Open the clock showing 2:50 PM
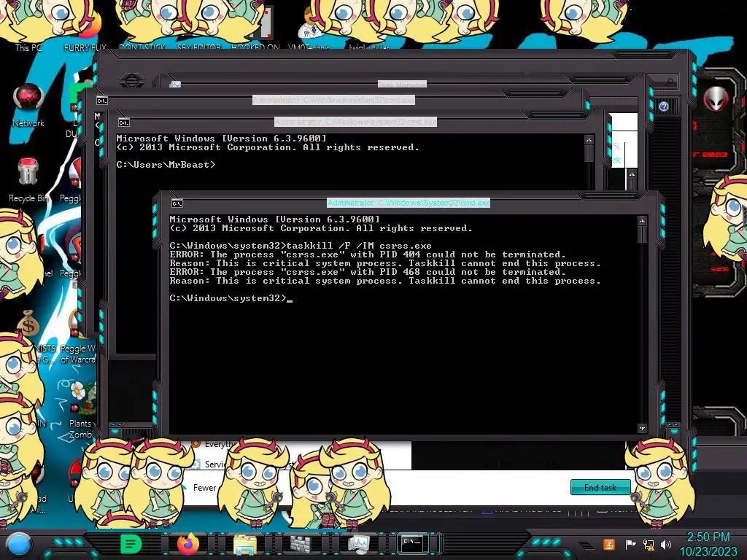The image size is (747, 560). point(708,544)
